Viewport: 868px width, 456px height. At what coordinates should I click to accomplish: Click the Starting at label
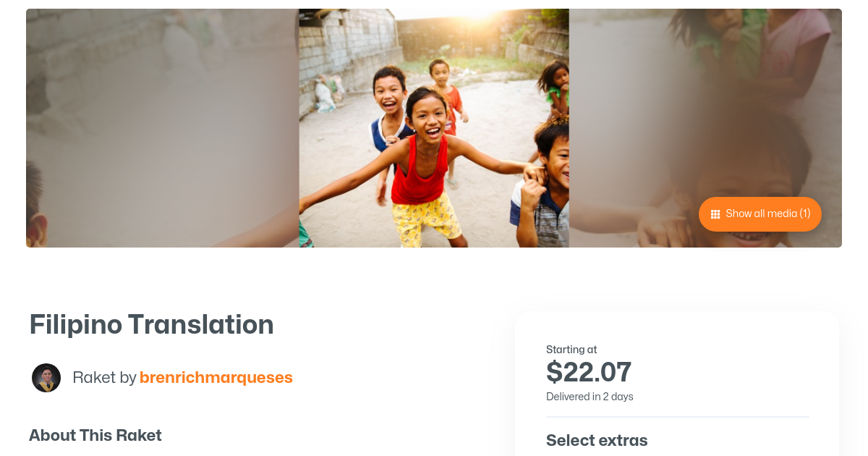571,350
